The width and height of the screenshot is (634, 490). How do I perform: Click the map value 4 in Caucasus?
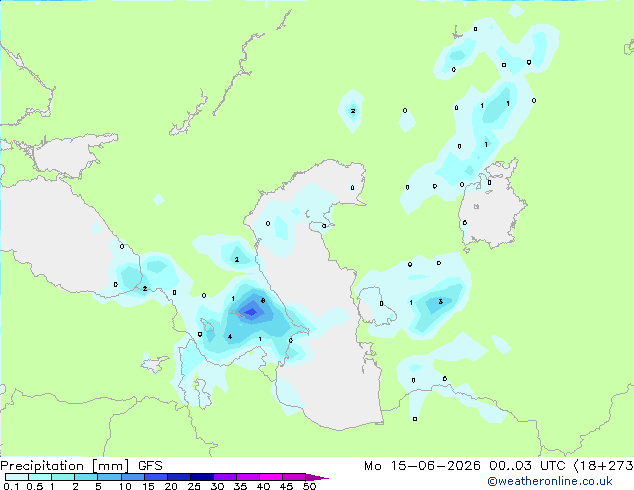pos(230,336)
